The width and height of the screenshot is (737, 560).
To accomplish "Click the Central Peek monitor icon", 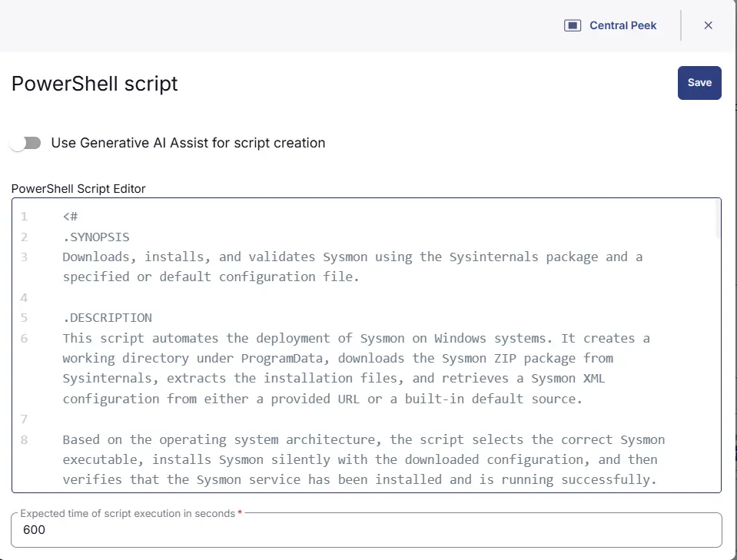I will pos(572,25).
